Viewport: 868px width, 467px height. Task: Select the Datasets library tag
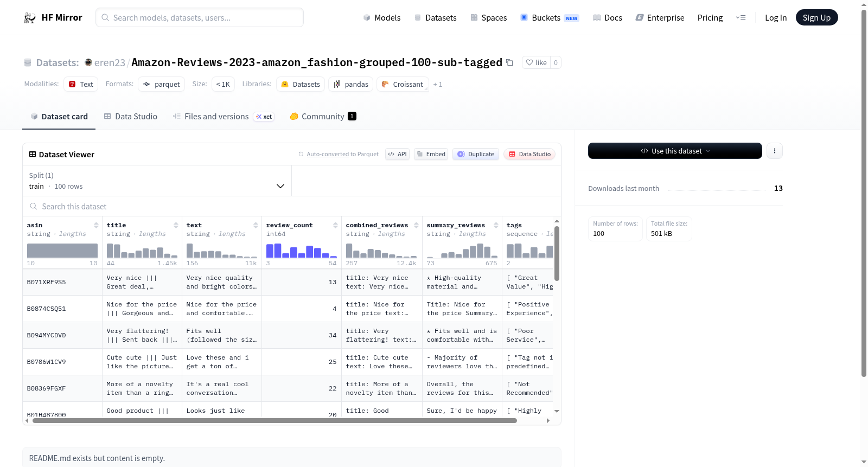pyautogui.click(x=301, y=84)
